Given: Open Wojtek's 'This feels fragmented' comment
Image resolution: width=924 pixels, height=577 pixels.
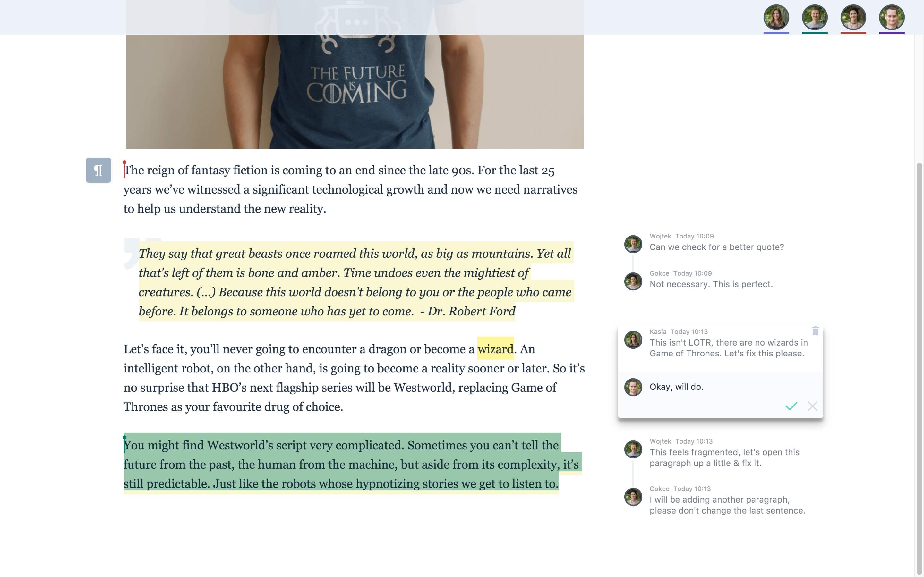Looking at the screenshot, I should [724, 457].
